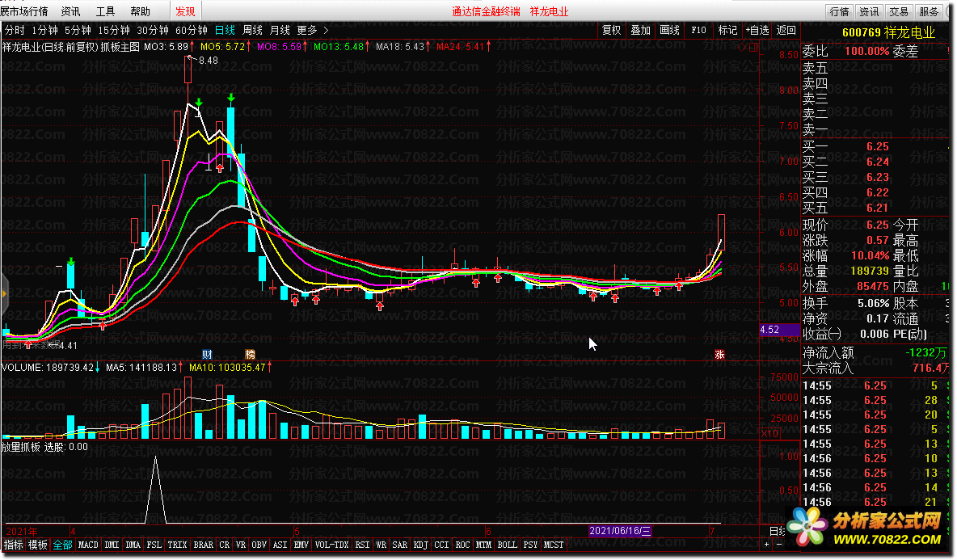Click the plus zoom button at bottom right
This screenshot has height=560, width=957.
coord(767,544)
